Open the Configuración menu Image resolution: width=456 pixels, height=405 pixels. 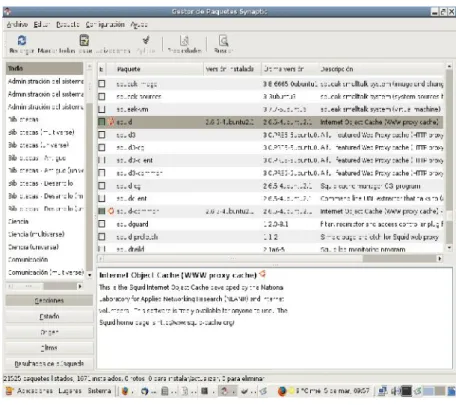click(105, 24)
